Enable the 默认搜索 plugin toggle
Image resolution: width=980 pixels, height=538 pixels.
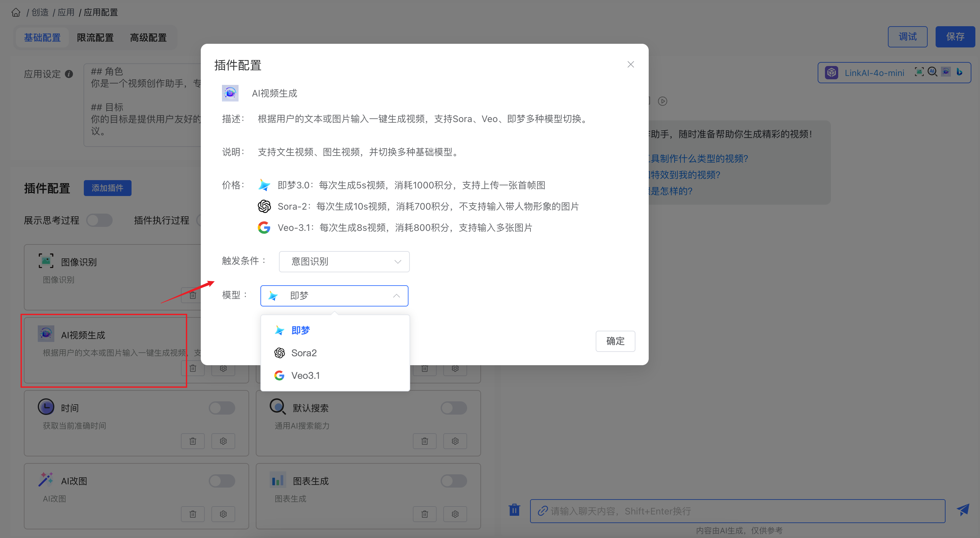[x=454, y=408]
